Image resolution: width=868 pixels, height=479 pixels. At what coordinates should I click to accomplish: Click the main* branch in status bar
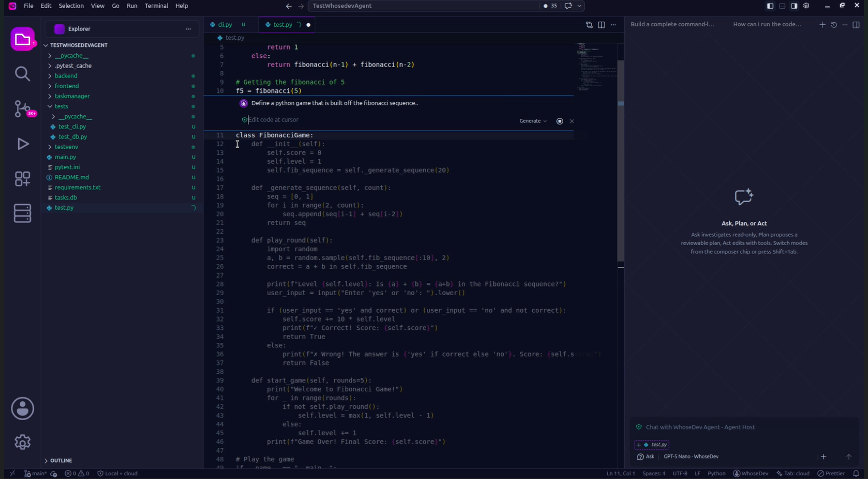point(36,473)
